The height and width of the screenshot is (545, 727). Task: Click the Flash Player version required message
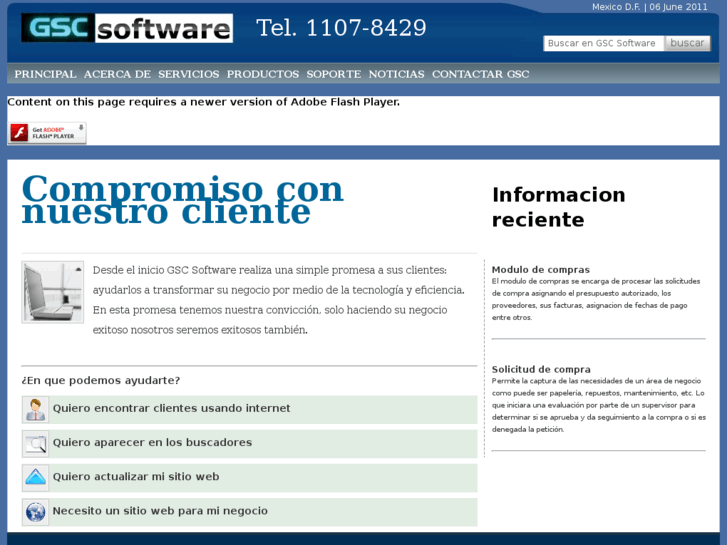[204, 102]
